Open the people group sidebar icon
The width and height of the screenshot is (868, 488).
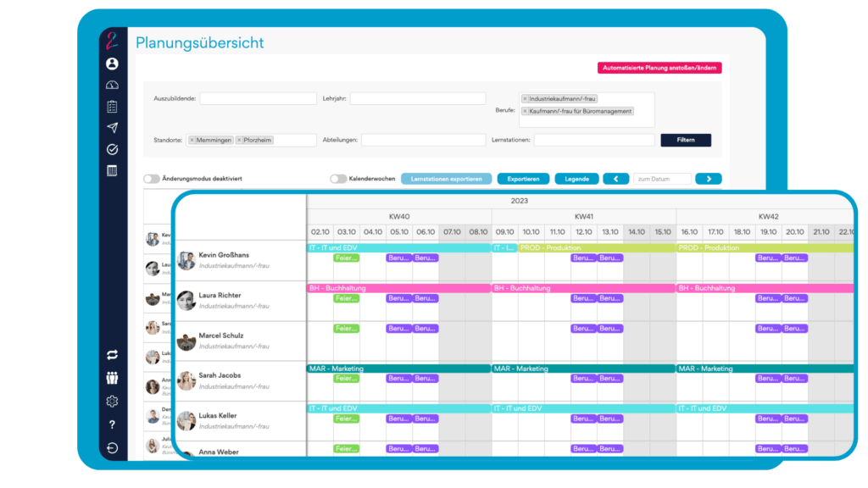(113, 378)
